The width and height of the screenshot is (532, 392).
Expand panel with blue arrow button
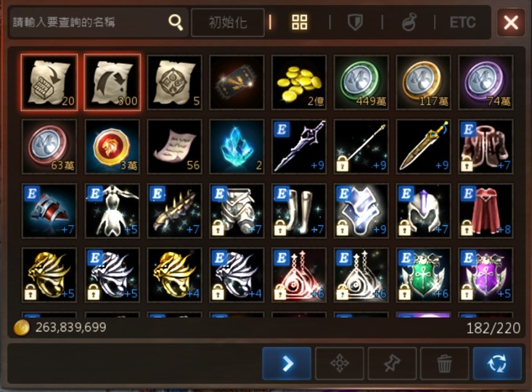(287, 364)
